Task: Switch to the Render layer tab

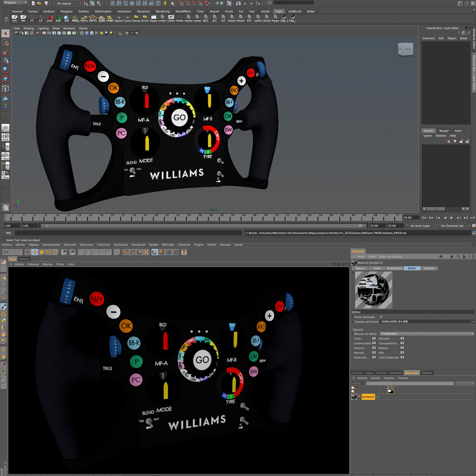Action: coord(444,131)
